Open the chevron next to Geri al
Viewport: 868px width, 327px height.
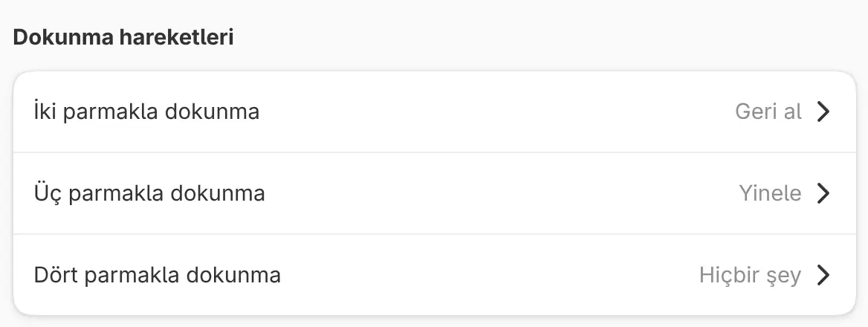823,111
